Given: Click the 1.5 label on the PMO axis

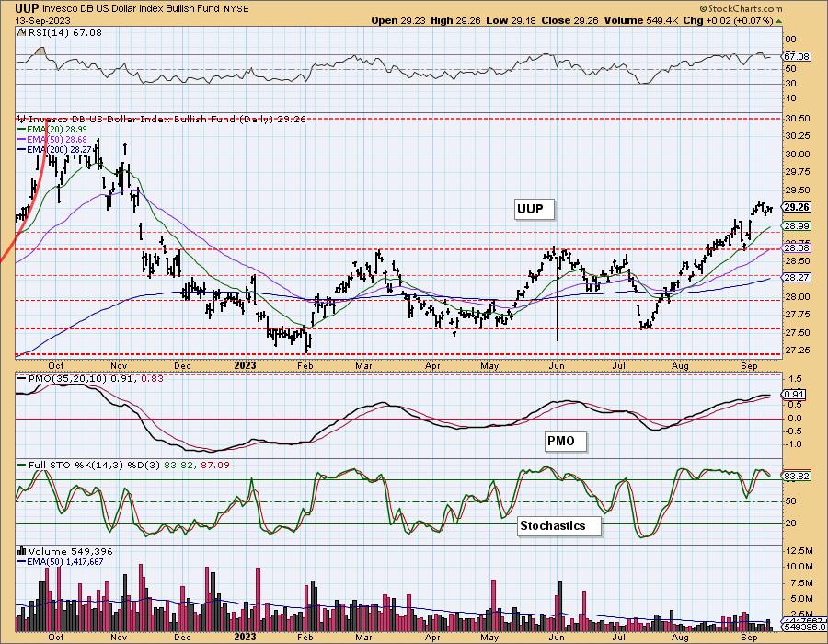Looking at the screenshot, I should pyautogui.click(x=795, y=379).
